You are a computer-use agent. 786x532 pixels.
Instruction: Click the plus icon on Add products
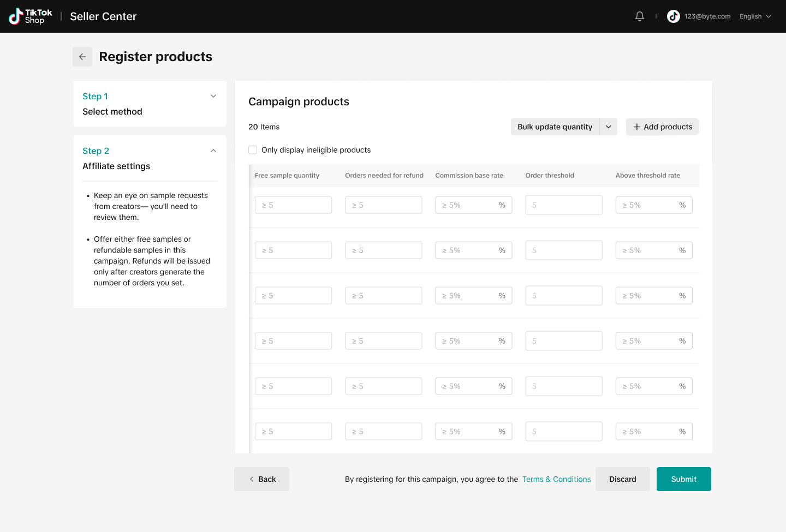[636, 127]
